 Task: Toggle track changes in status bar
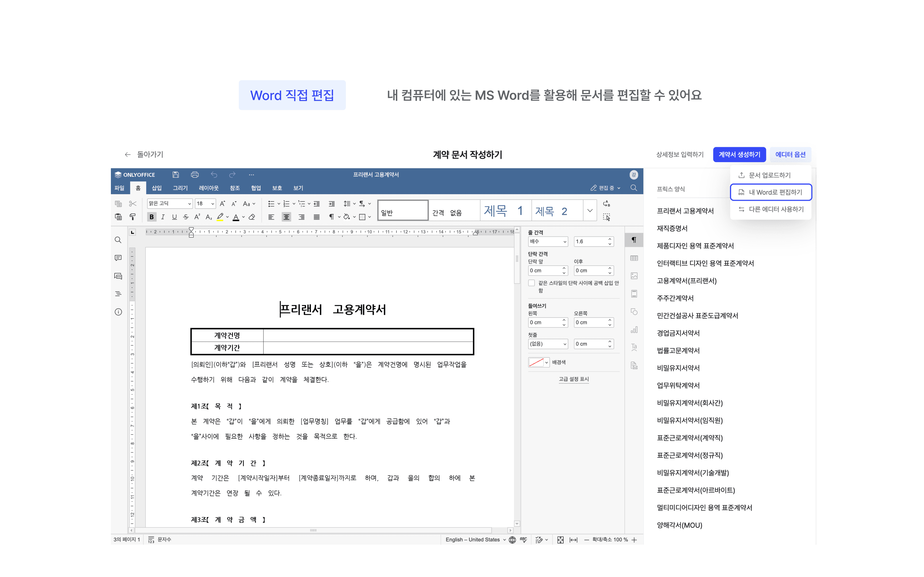pos(539,539)
